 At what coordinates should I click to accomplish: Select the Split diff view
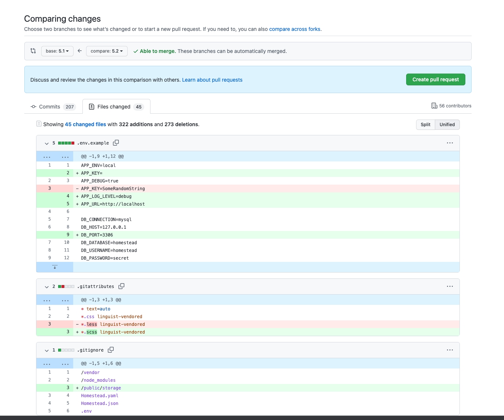tap(426, 125)
